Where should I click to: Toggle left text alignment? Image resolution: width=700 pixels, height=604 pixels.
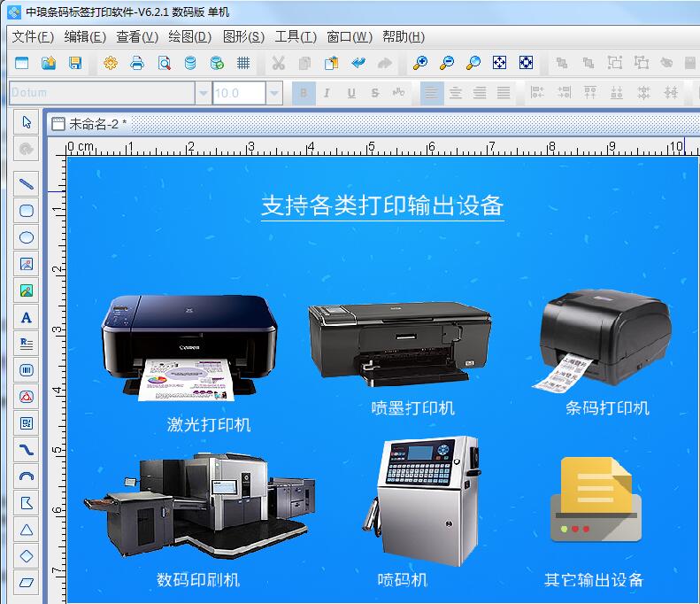[431, 93]
